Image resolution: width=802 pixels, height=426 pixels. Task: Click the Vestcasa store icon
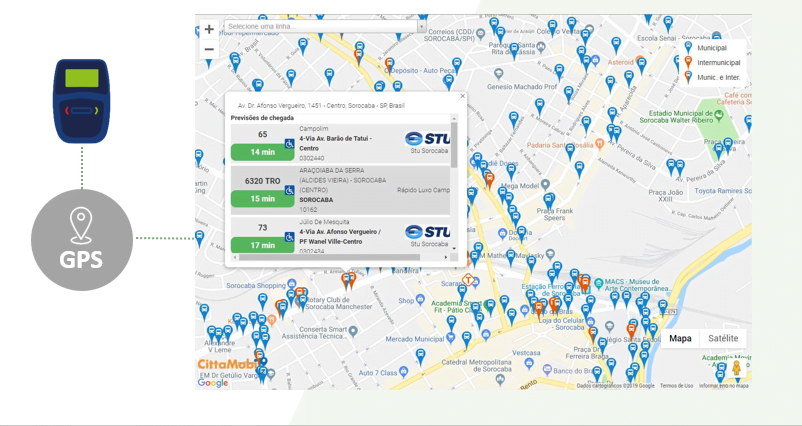tap(529, 362)
